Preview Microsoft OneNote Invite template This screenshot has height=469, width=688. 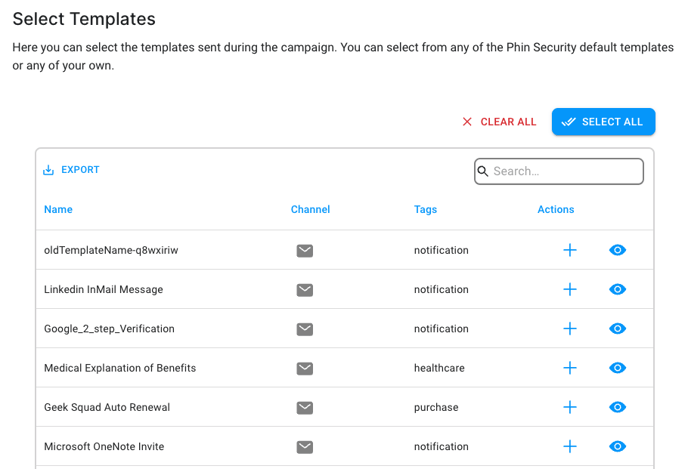[x=617, y=446]
